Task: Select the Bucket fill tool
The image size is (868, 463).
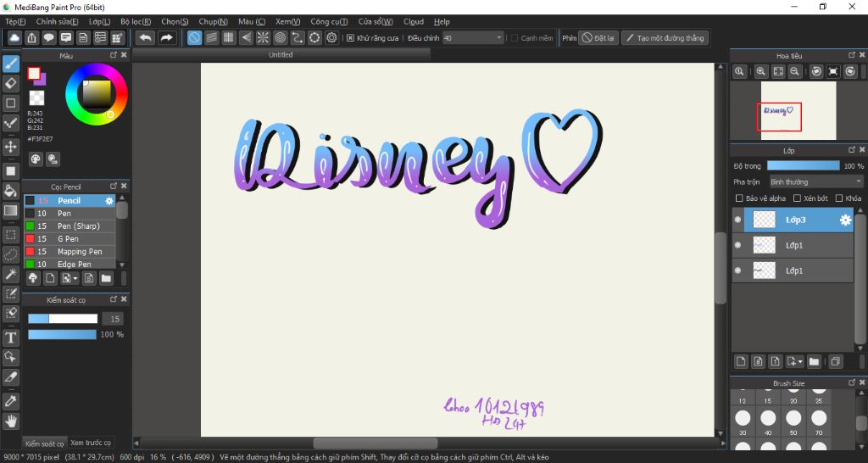Action: [x=10, y=191]
